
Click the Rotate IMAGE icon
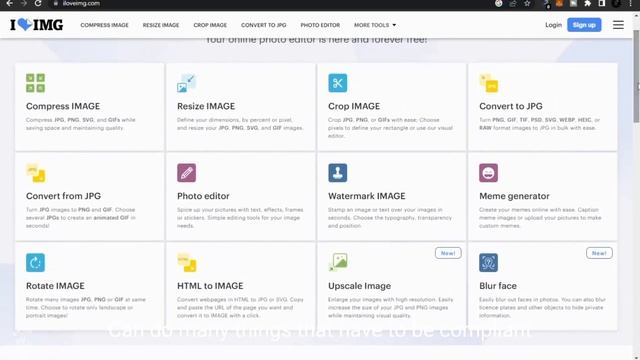pyautogui.click(x=36, y=262)
